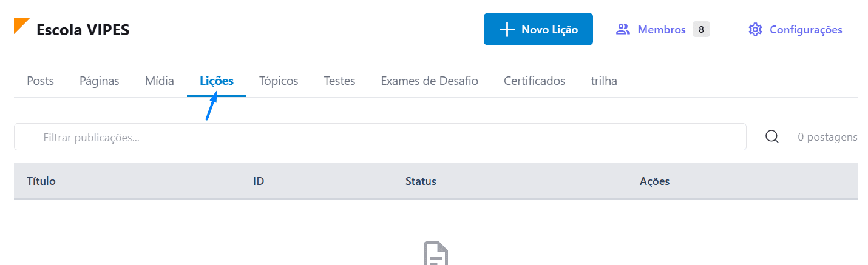868x265 pixels.
Task: Select the trilha tab
Action: coord(604,81)
